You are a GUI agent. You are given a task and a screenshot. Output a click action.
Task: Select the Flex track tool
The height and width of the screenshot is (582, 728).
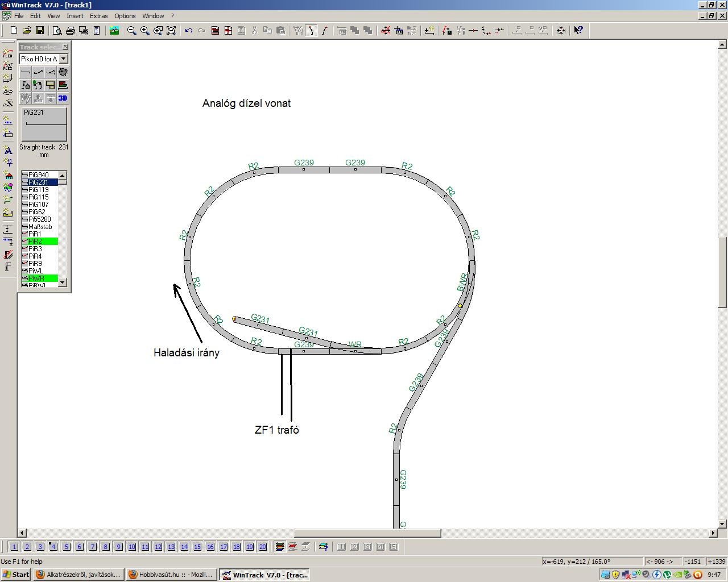point(8,53)
